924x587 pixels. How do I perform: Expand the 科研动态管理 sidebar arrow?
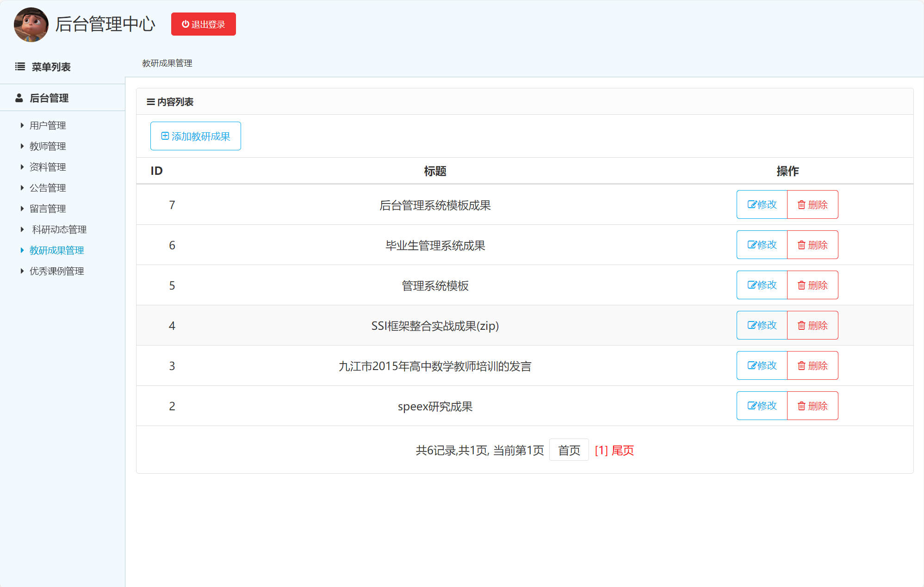coord(22,229)
